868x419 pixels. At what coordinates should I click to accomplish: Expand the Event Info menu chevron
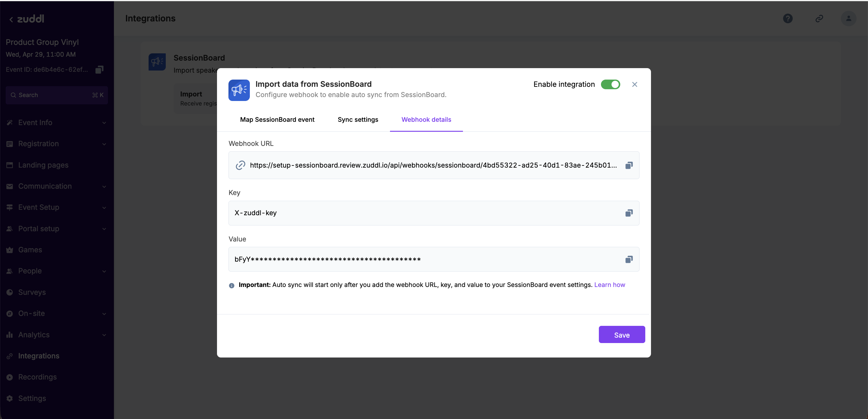(104, 123)
